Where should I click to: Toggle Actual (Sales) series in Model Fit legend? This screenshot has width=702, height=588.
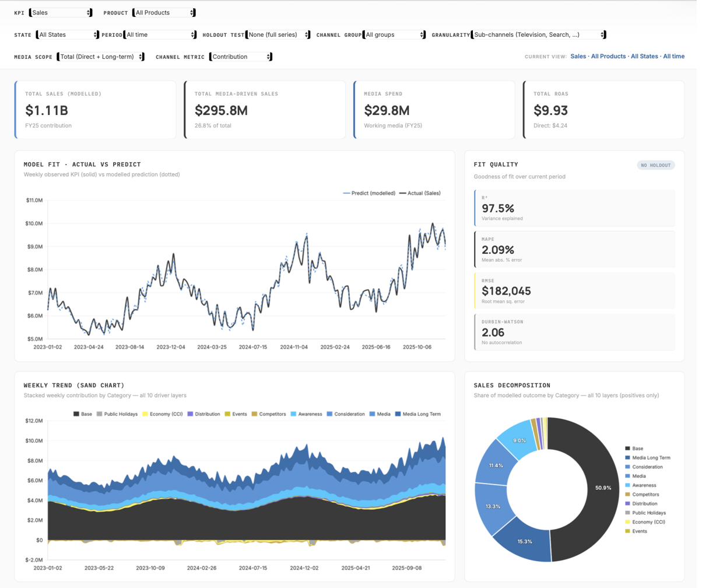pyautogui.click(x=420, y=193)
